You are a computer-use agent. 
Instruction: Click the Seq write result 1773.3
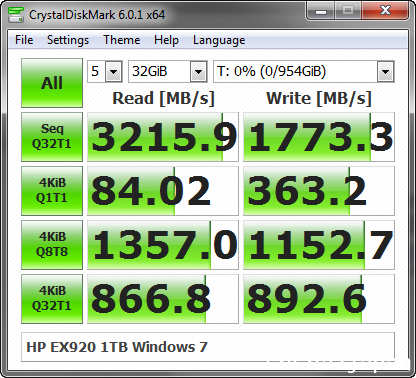click(319, 137)
